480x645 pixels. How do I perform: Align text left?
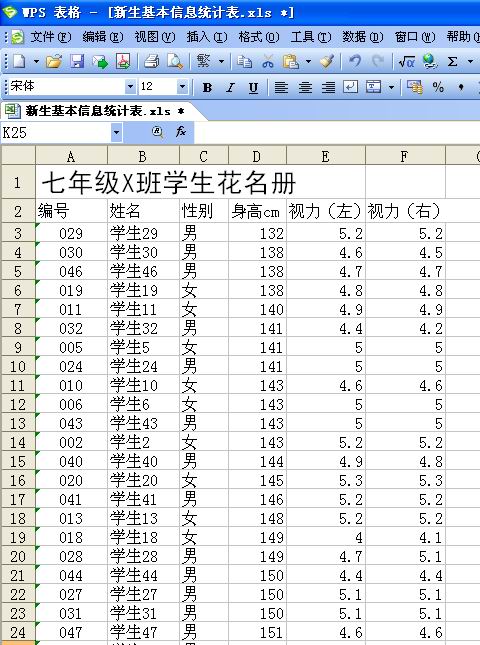281,87
